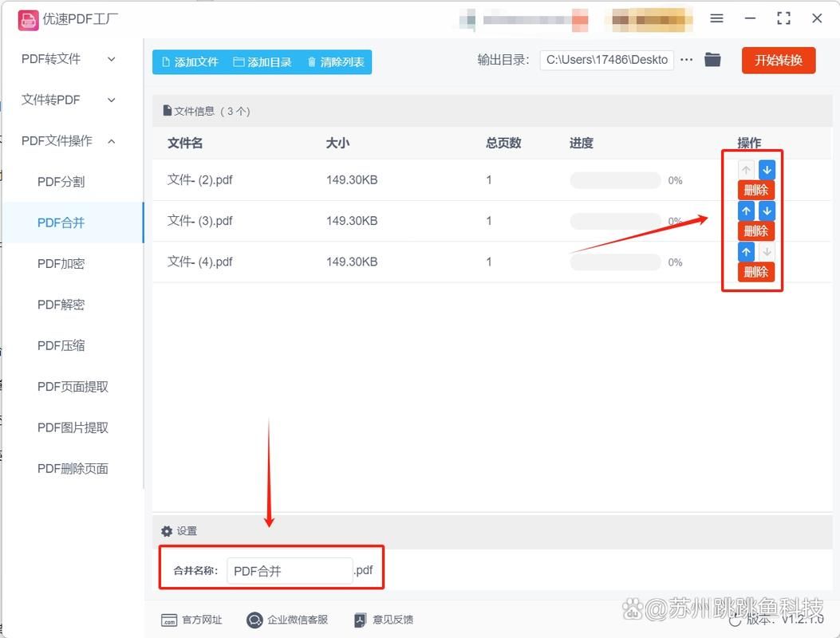The height and width of the screenshot is (638, 840).
Task: Select PDF加密 in sidebar
Action: [61, 263]
